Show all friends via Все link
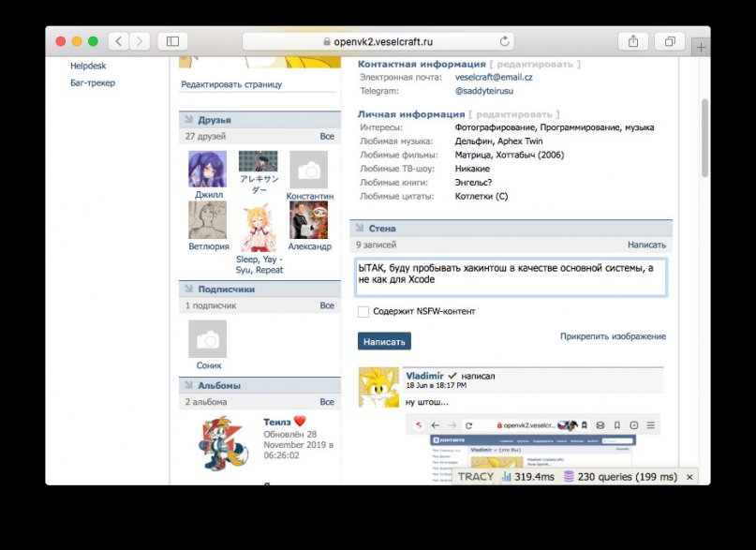 [327, 136]
